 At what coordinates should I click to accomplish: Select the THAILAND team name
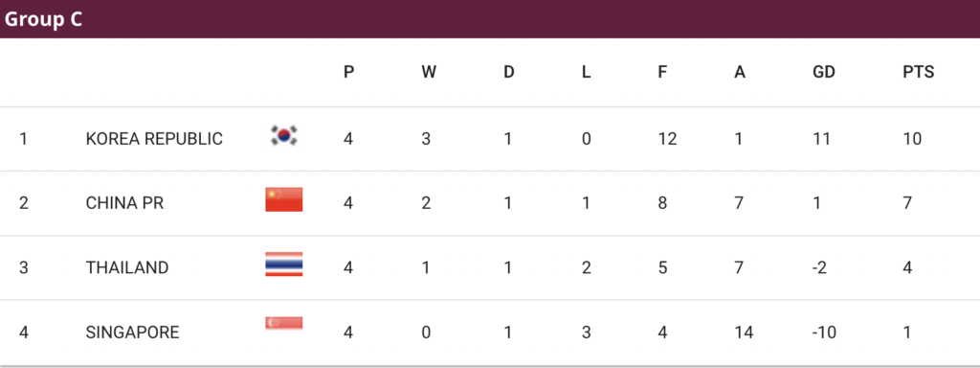[x=127, y=268]
